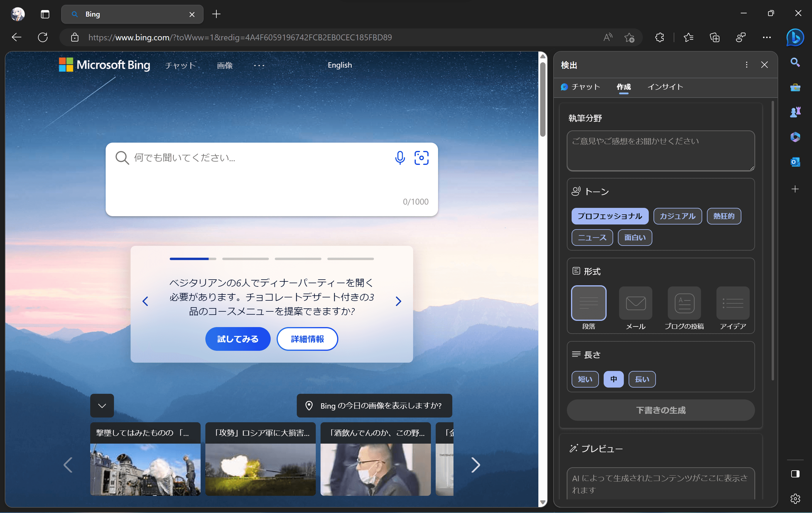Viewport: 812px width, 513px height.
Task: Go to previous news carousel arrow
Action: [68, 465]
